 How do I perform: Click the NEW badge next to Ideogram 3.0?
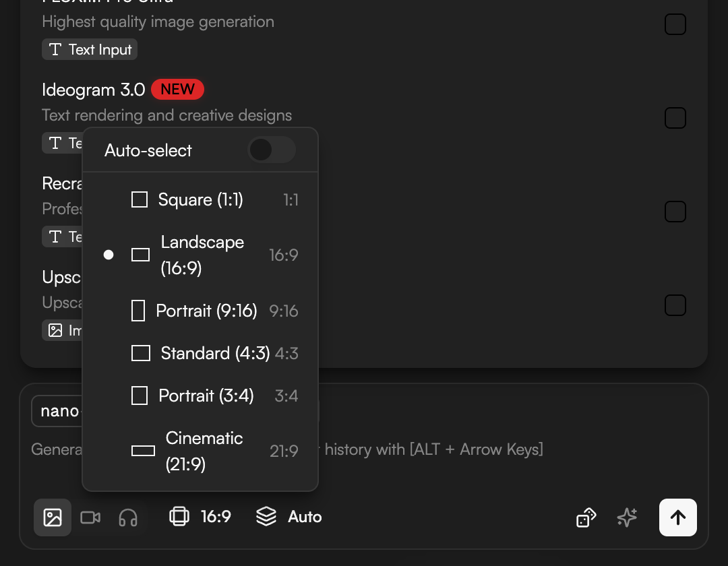(x=177, y=89)
